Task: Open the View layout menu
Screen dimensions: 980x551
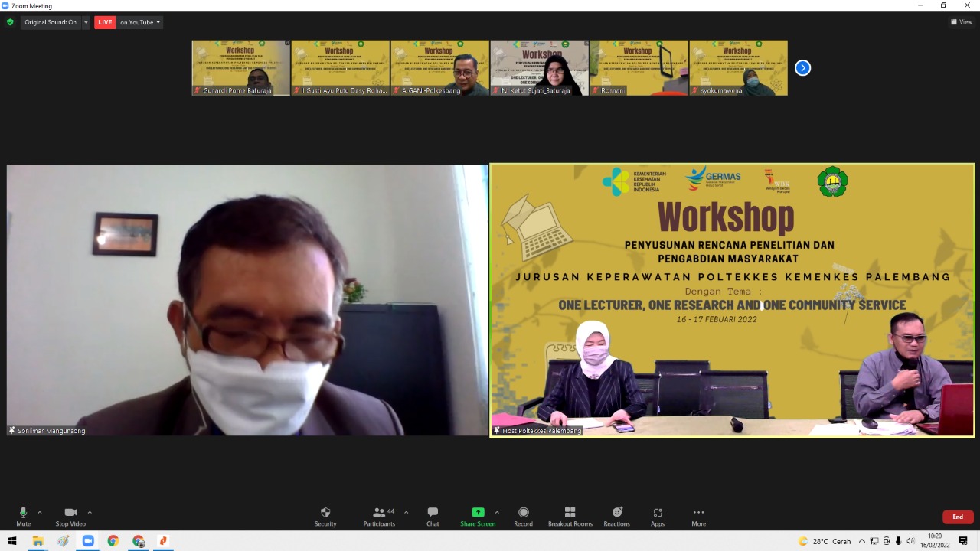Action: point(961,22)
